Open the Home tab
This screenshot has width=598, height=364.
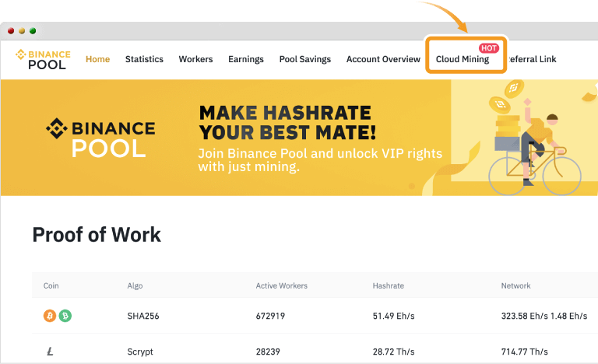coord(97,59)
